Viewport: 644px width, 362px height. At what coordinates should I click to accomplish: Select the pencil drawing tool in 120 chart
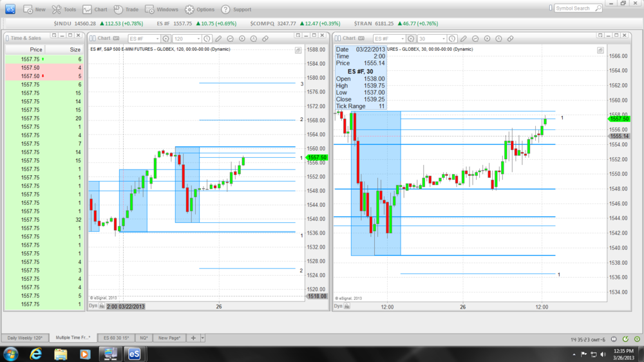pyautogui.click(x=218, y=39)
